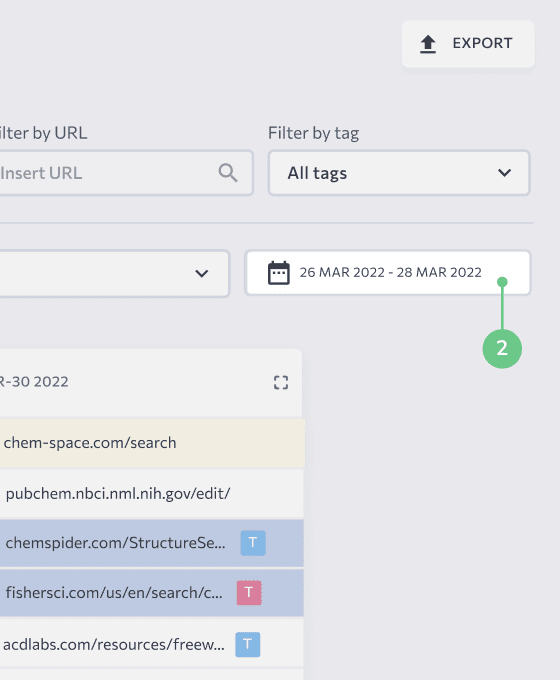Select the fishersci.com/us/en/search row
The image size is (560, 680).
(x=152, y=593)
